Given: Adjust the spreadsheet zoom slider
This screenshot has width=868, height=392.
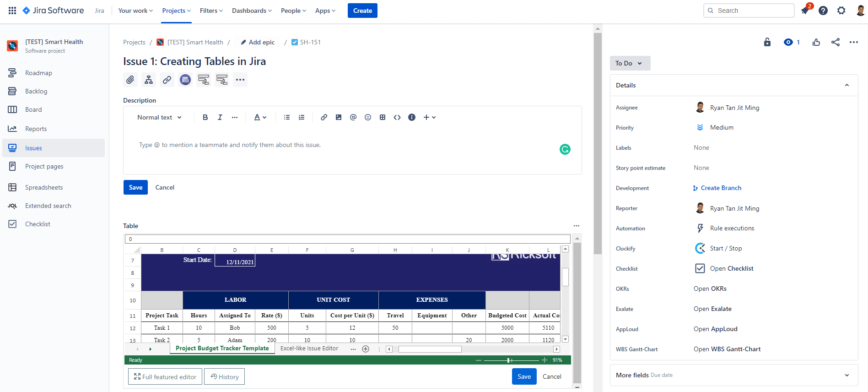Looking at the screenshot, I should click(x=509, y=360).
